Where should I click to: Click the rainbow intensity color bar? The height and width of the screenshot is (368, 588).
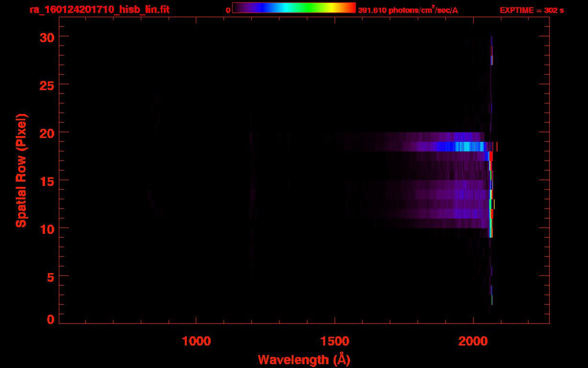point(294,8)
